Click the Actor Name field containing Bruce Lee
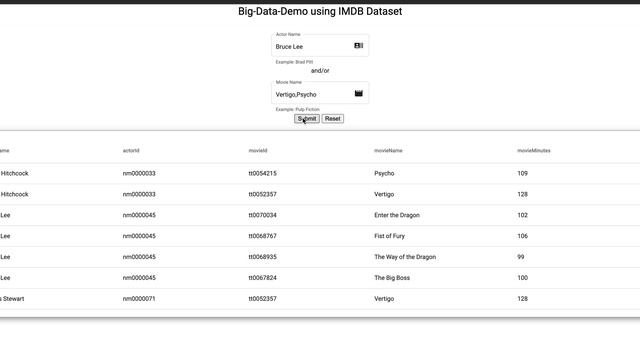The image size is (640, 360). (320, 46)
